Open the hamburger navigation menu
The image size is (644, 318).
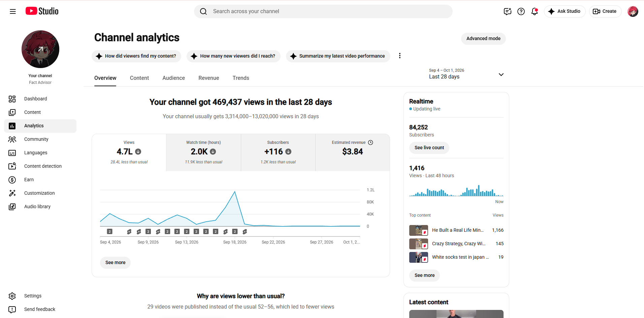pos(13,11)
